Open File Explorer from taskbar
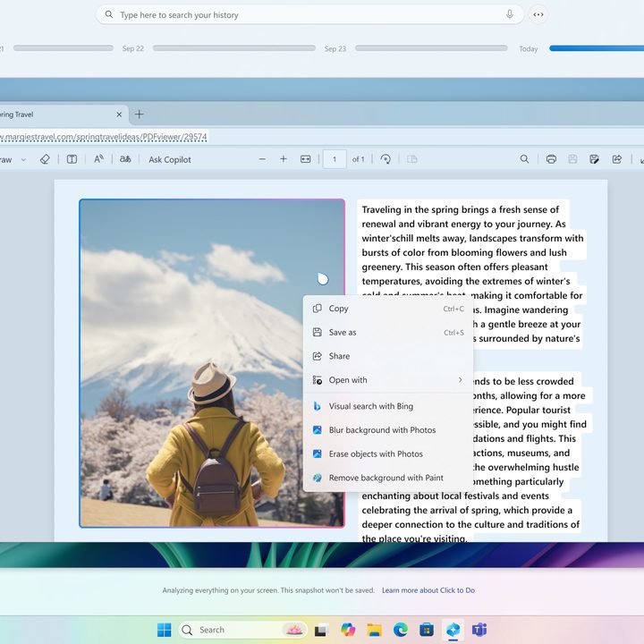Viewport: 644px width, 644px height. (374, 630)
